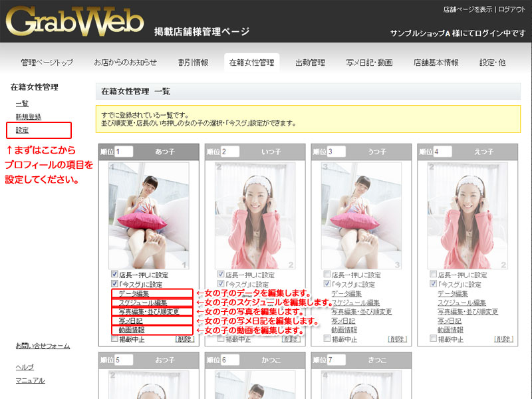Open the ヘルプ link
This screenshot has height=399, width=532.
[x=25, y=367]
